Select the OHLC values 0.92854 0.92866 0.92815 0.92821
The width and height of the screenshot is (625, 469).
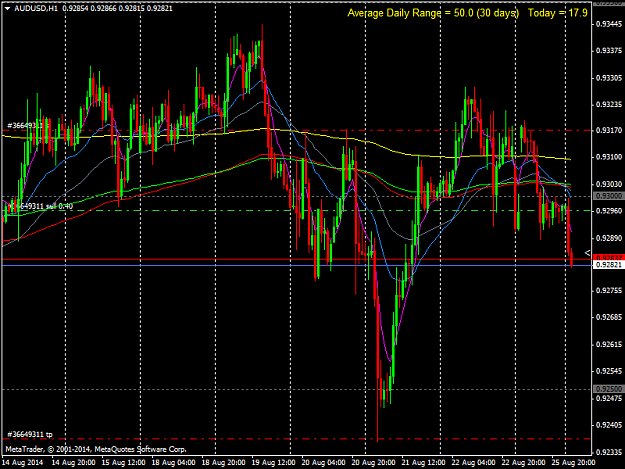(118, 8)
